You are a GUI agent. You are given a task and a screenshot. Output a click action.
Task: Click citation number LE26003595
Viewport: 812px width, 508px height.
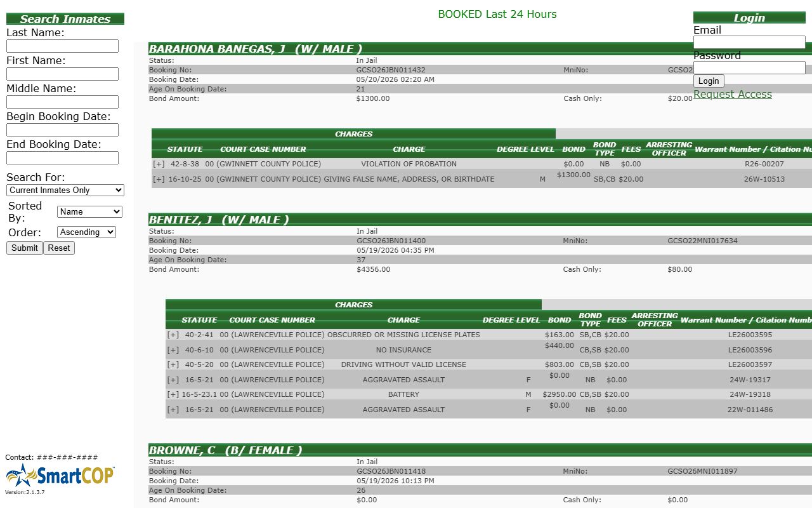pos(750,335)
